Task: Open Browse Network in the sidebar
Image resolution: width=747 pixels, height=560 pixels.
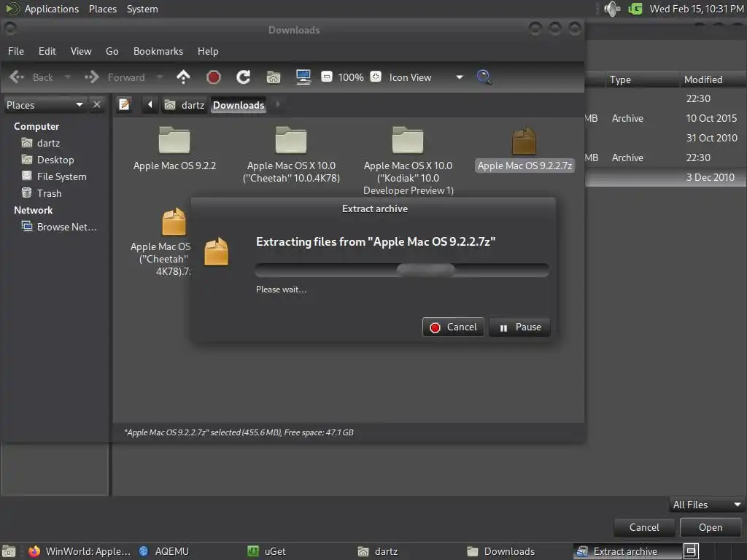Action: click(x=59, y=227)
